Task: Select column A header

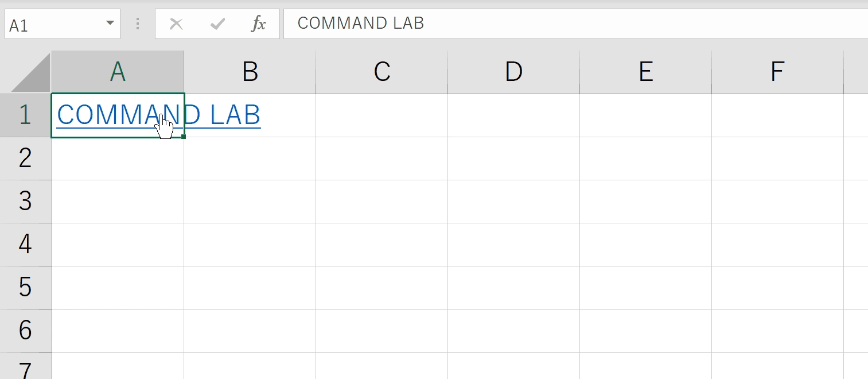Action: (x=118, y=72)
